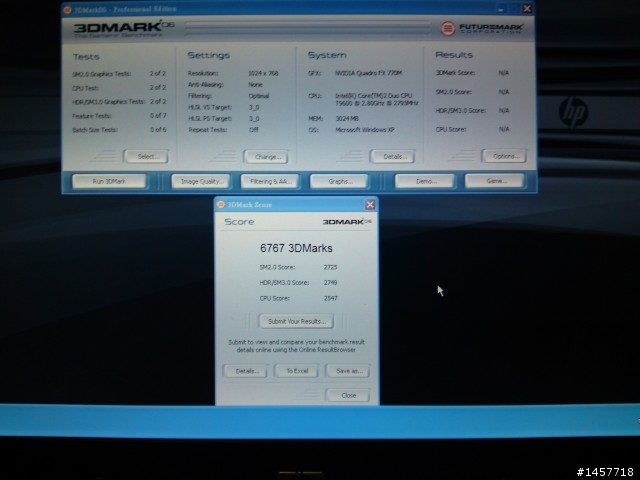Click the Microsoft Windows XP text
The image size is (640, 480).
point(364,130)
